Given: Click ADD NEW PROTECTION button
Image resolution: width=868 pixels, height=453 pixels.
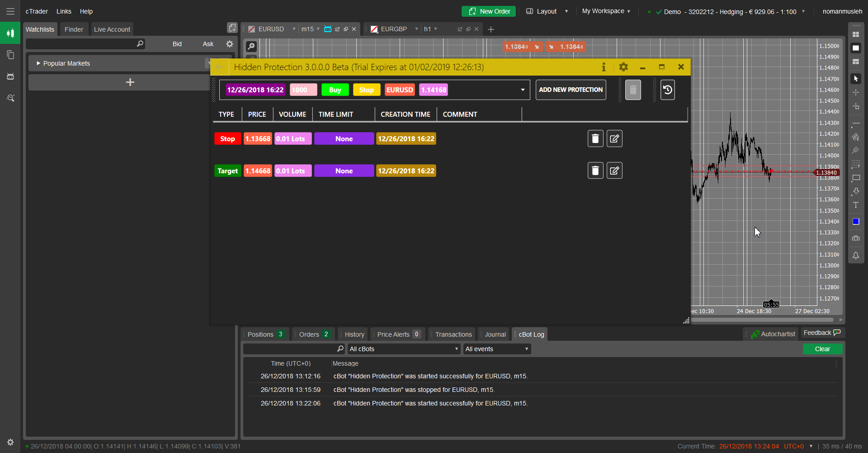Looking at the screenshot, I should tap(571, 90).
